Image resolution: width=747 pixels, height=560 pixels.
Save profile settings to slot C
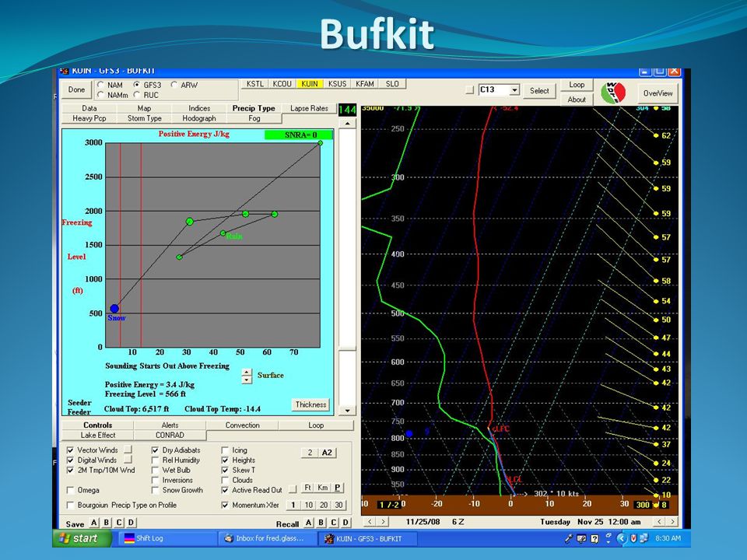click(x=119, y=523)
